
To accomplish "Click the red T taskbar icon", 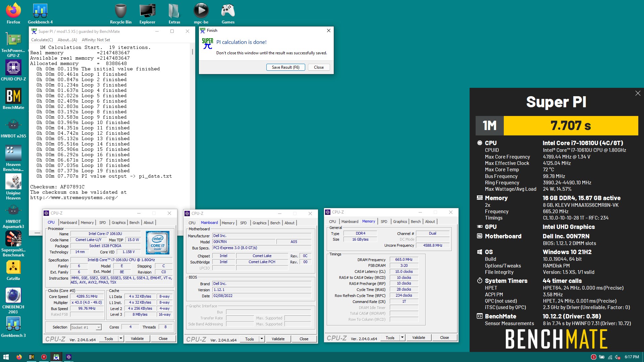I will coord(44,357).
